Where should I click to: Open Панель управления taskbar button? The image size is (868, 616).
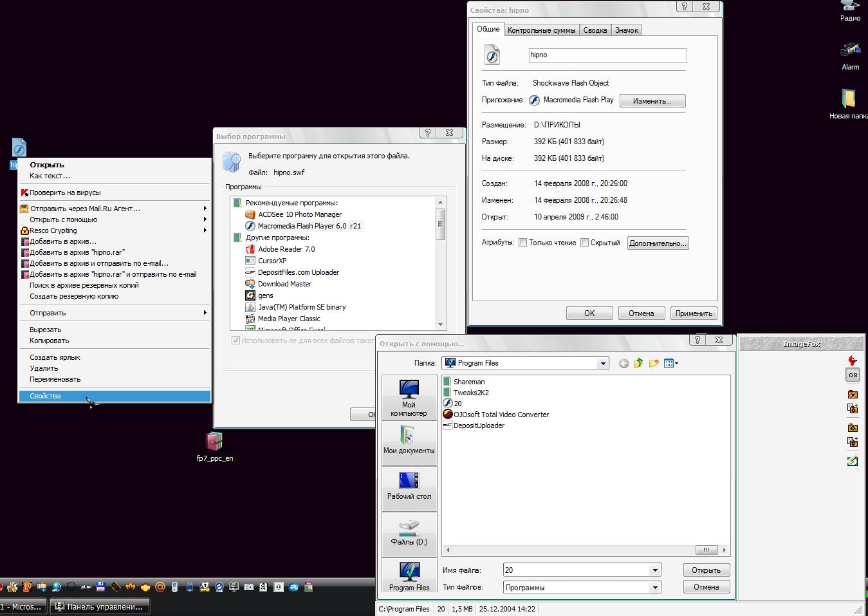tap(100, 606)
